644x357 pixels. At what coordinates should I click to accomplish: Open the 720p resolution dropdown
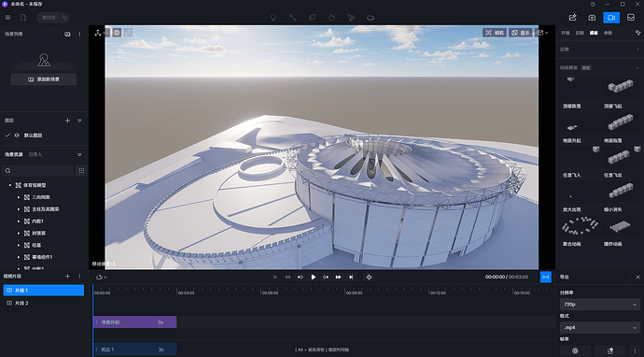click(x=599, y=305)
